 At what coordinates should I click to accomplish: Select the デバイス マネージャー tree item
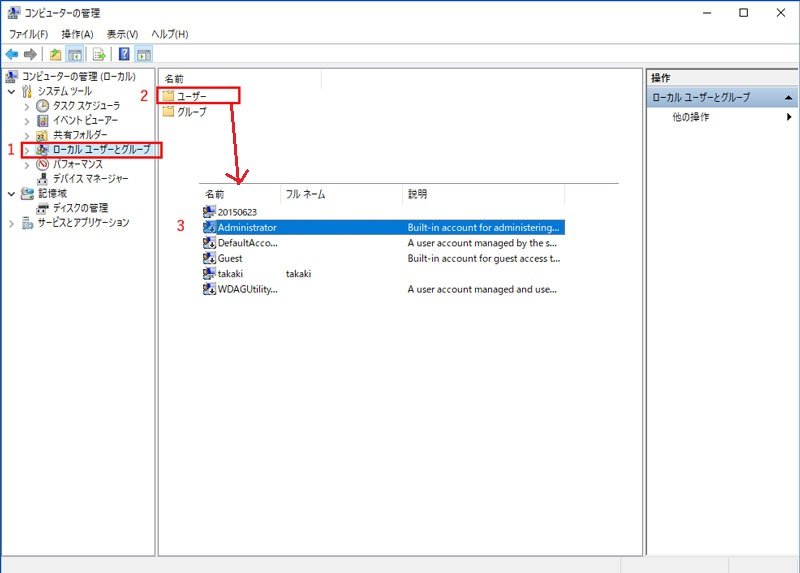[90, 179]
